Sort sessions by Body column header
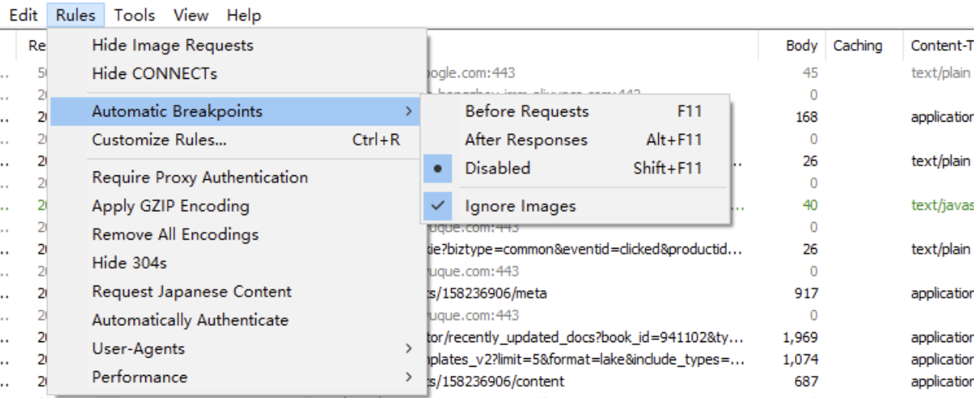This screenshot has width=980, height=398. (x=801, y=46)
